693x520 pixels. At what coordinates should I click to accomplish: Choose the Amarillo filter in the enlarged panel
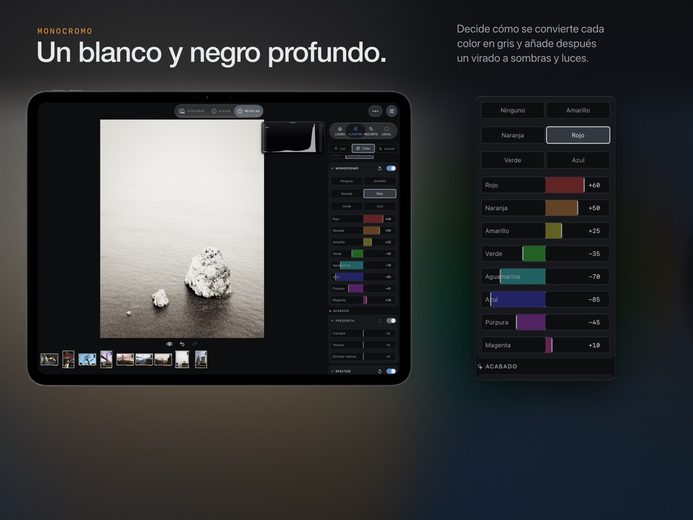(578, 110)
